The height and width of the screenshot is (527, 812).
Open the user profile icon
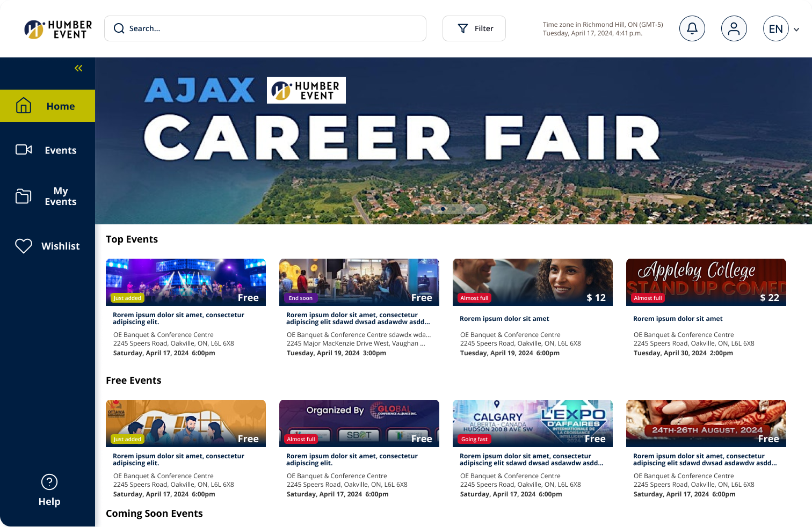tap(734, 28)
